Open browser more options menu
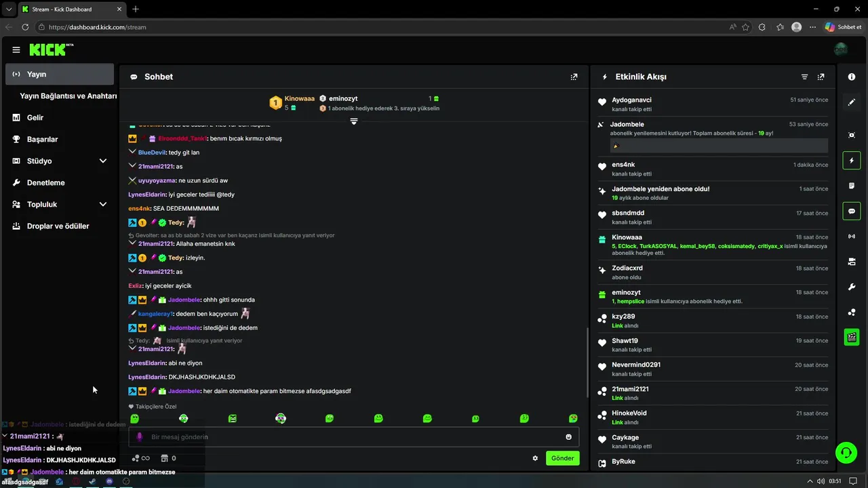Image resolution: width=868 pixels, height=488 pixels. (813, 27)
